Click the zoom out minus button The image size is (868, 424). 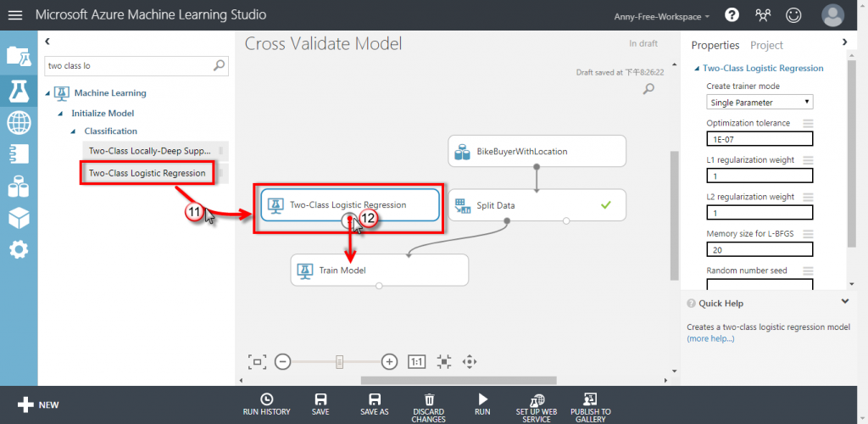point(282,362)
